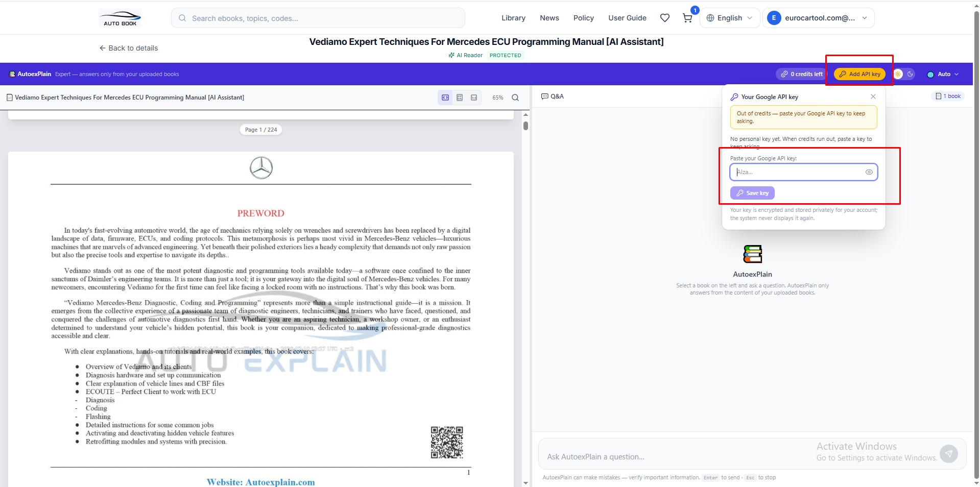Click the PROTECTED badge

click(x=506, y=55)
